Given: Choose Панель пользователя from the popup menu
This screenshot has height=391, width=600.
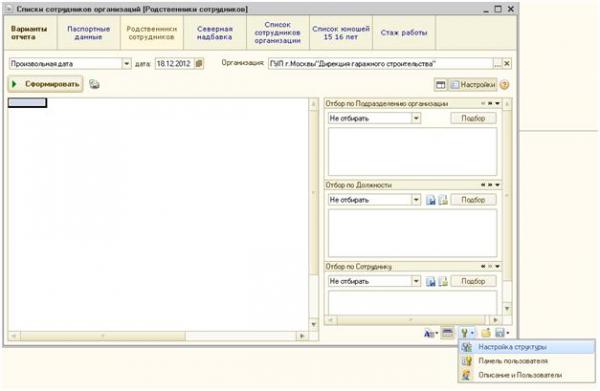Looking at the screenshot, I should (527, 361).
